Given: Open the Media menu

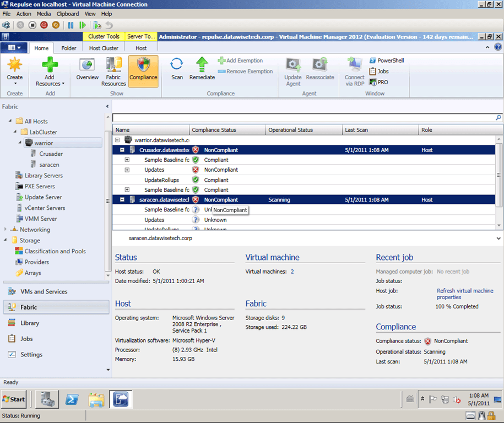Looking at the screenshot, I should click(x=44, y=14).
